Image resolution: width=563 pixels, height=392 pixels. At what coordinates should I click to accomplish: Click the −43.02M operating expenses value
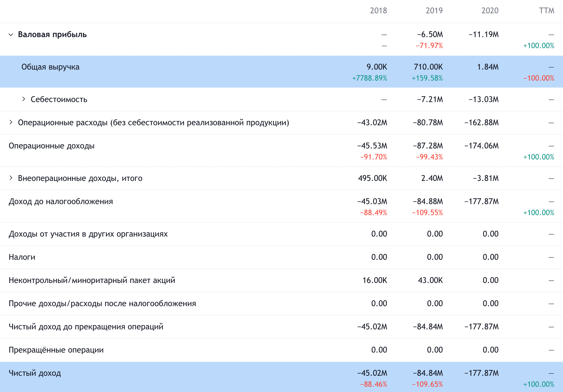coord(372,123)
